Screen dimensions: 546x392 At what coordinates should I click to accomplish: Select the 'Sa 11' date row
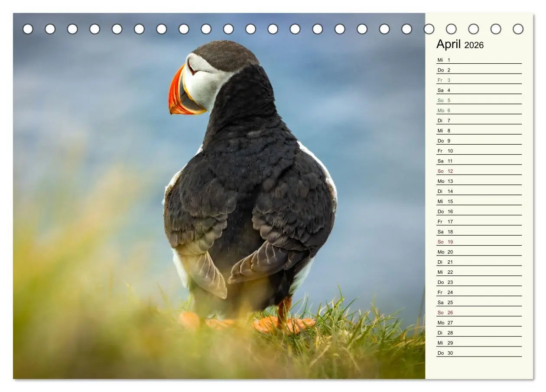pos(479,161)
